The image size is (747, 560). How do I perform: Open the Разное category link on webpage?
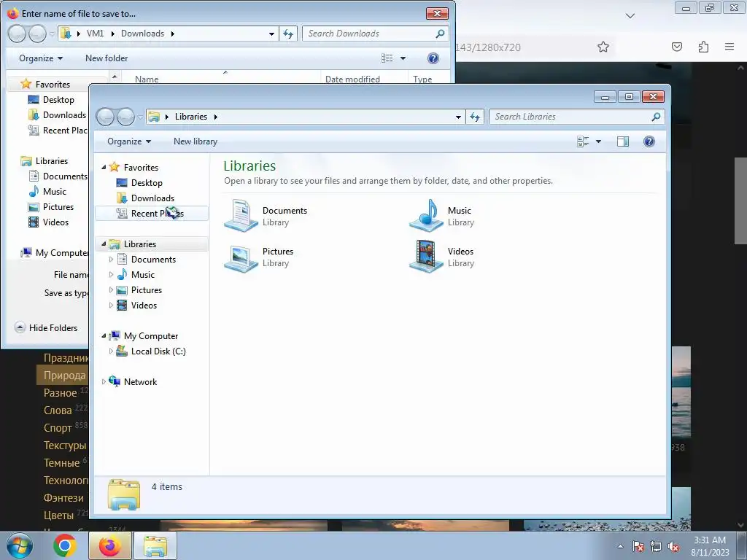click(60, 393)
